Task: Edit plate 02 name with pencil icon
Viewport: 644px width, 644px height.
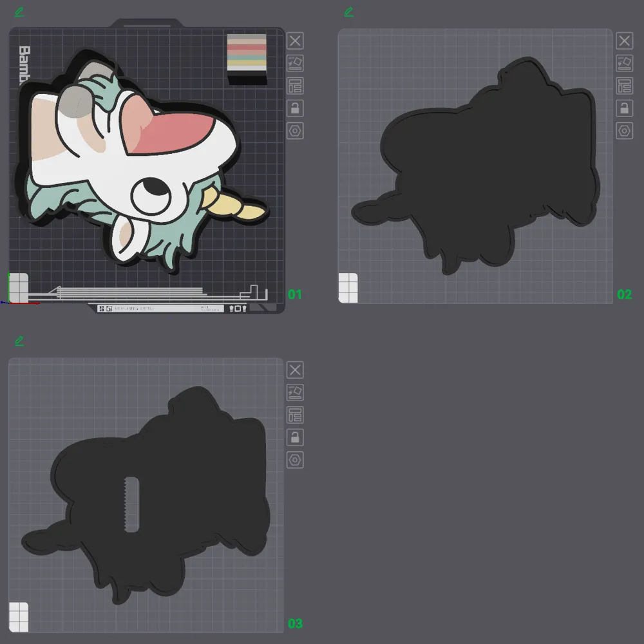Action: click(348, 12)
